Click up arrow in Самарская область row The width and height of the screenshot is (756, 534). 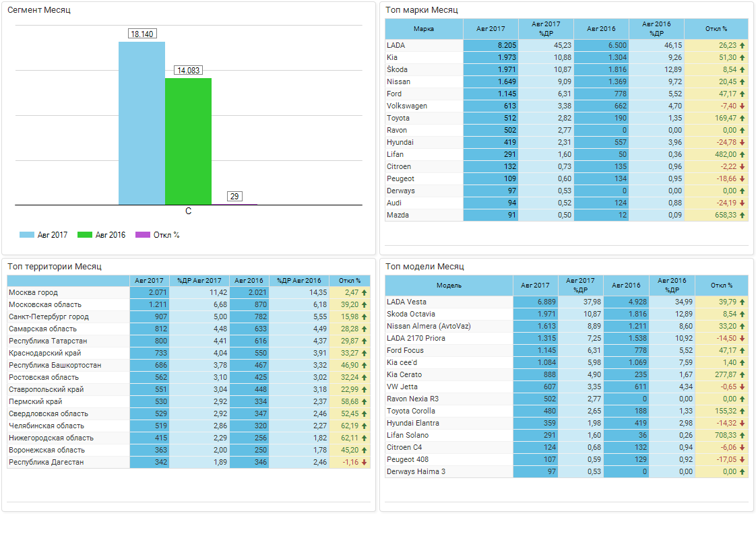[x=365, y=329]
